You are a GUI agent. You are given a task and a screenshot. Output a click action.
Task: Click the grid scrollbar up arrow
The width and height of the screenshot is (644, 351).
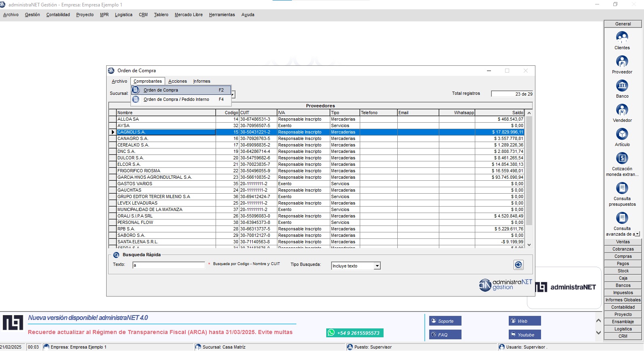point(529,113)
